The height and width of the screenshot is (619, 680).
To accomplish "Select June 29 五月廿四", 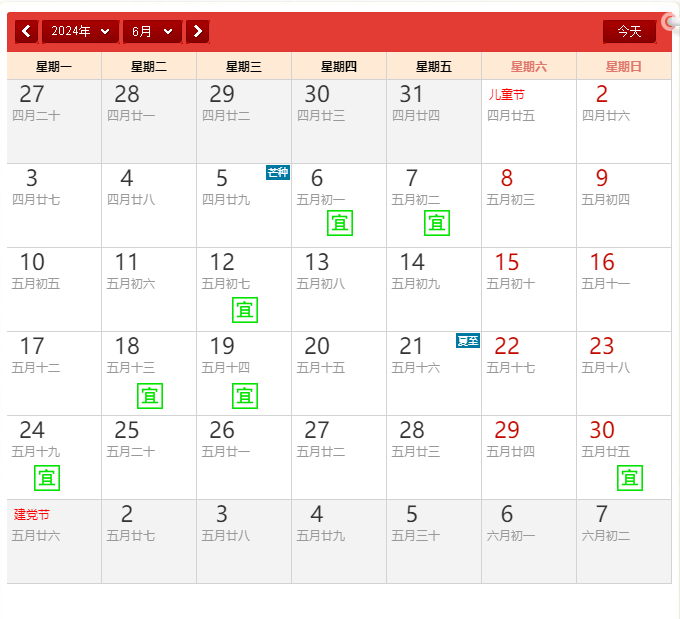I will [529, 458].
